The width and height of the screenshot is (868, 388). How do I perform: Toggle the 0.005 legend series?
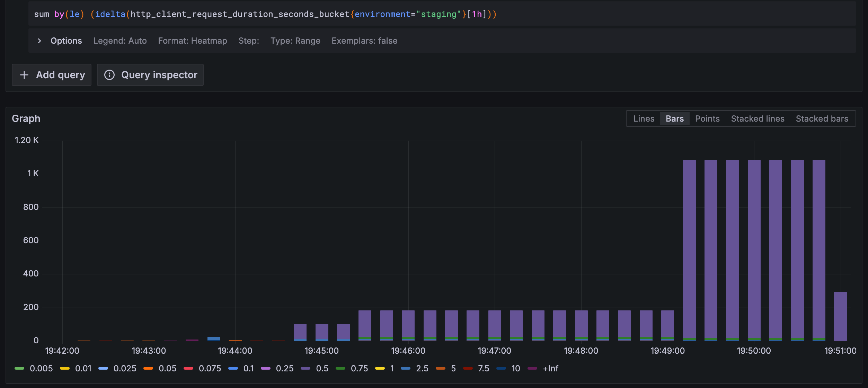[41, 369]
